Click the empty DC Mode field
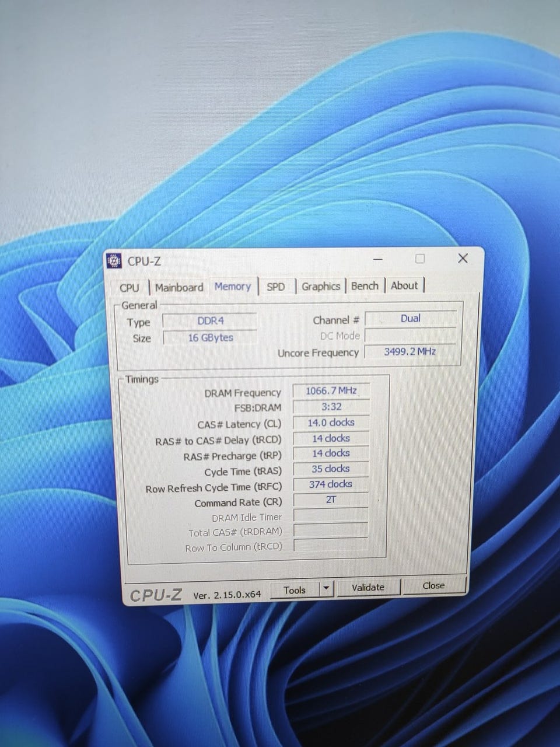 pos(411,335)
